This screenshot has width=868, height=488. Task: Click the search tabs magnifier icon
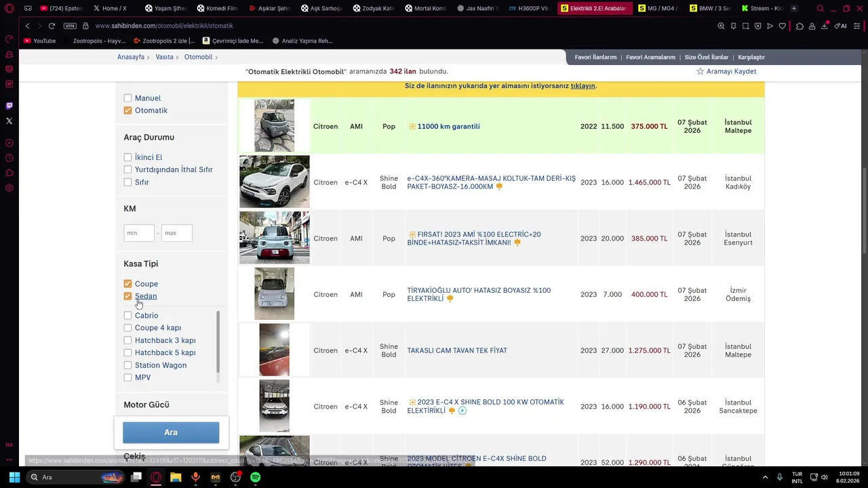[x=820, y=8]
